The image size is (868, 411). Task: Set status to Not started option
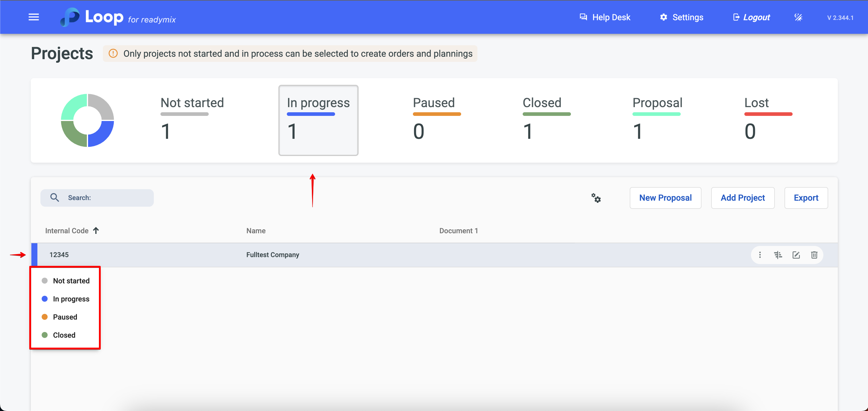71,281
